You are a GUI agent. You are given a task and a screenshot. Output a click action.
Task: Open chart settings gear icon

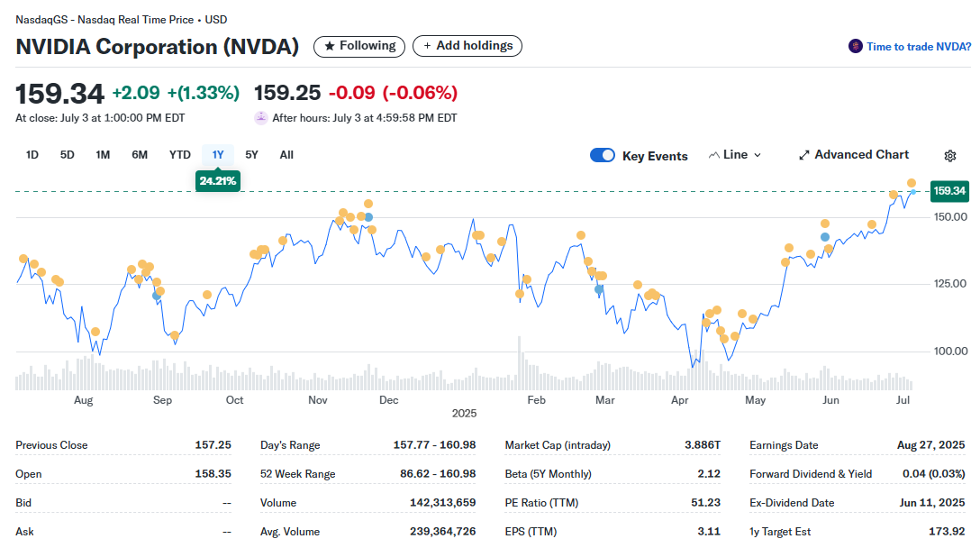point(950,156)
